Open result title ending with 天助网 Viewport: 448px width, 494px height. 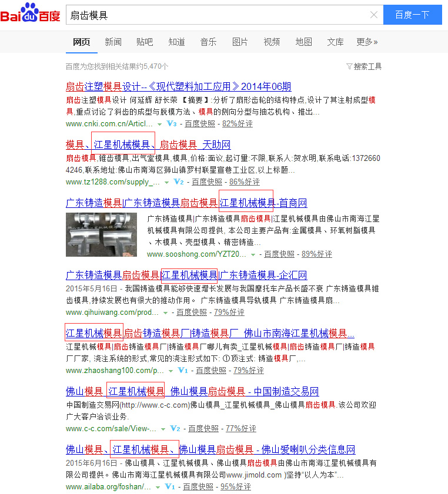(x=148, y=145)
